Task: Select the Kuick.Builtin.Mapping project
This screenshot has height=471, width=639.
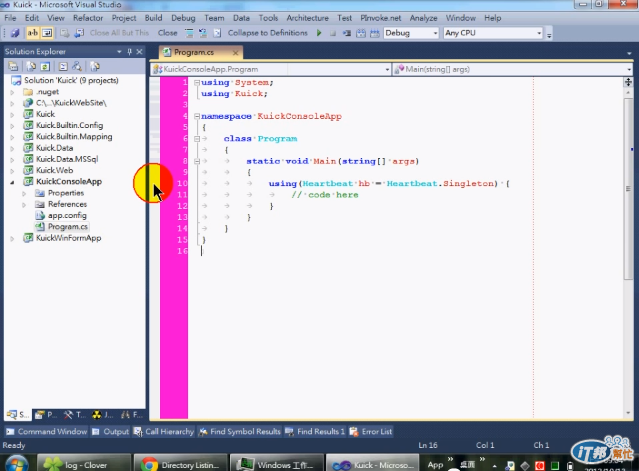Action: click(74, 137)
